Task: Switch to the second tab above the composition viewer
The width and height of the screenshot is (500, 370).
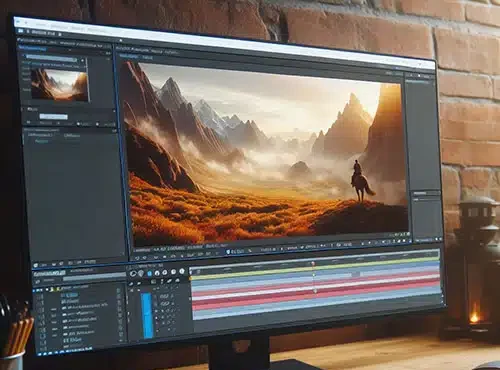Action: click(147, 58)
